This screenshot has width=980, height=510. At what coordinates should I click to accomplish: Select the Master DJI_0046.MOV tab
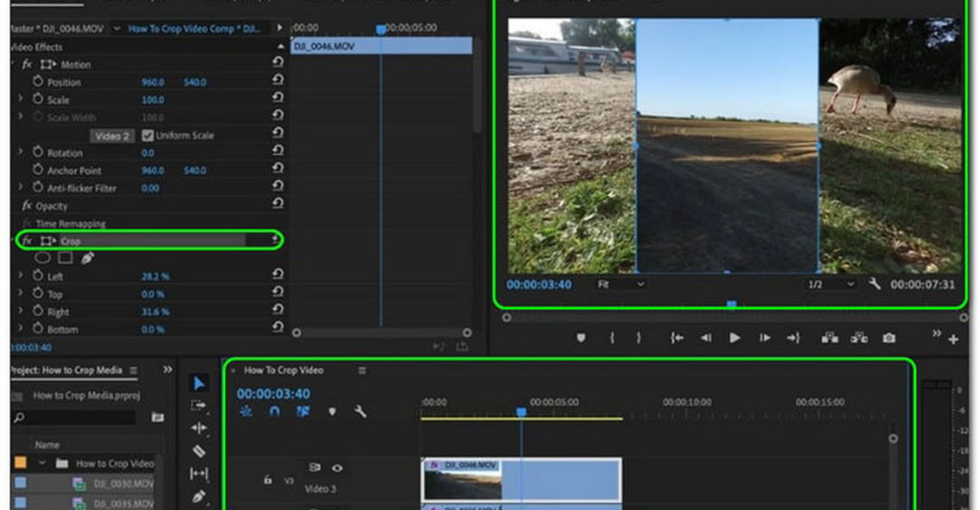[x=57, y=29]
